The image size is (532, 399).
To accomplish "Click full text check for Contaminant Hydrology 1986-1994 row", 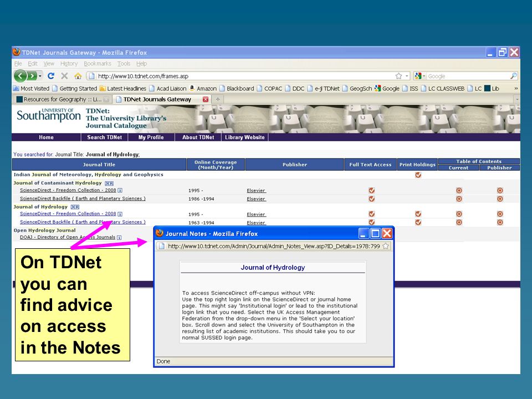I will pos(371,199).
